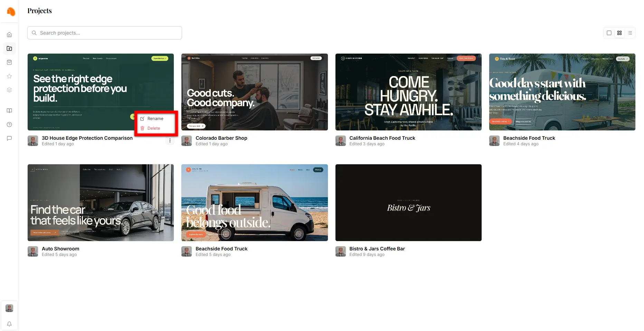Click the 'Projects' page heading
The height and width of the screenshot is (331, 644).
point(39,11)
